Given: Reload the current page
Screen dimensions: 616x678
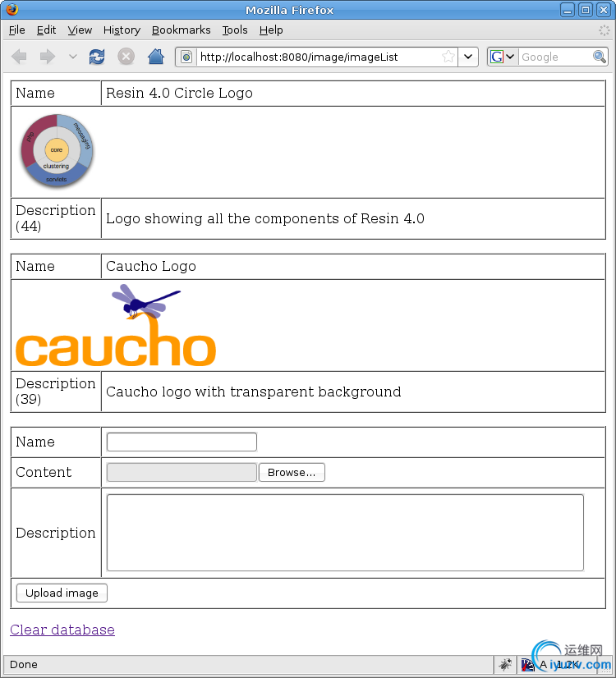Looking at the screenshot, I should (x=97, y=57).
